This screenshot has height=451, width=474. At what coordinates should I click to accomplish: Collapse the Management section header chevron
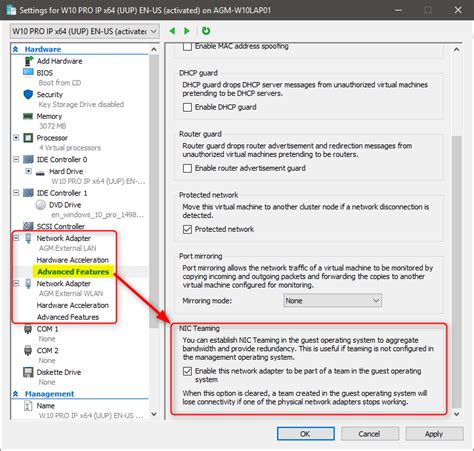click(x=15, y=394)
